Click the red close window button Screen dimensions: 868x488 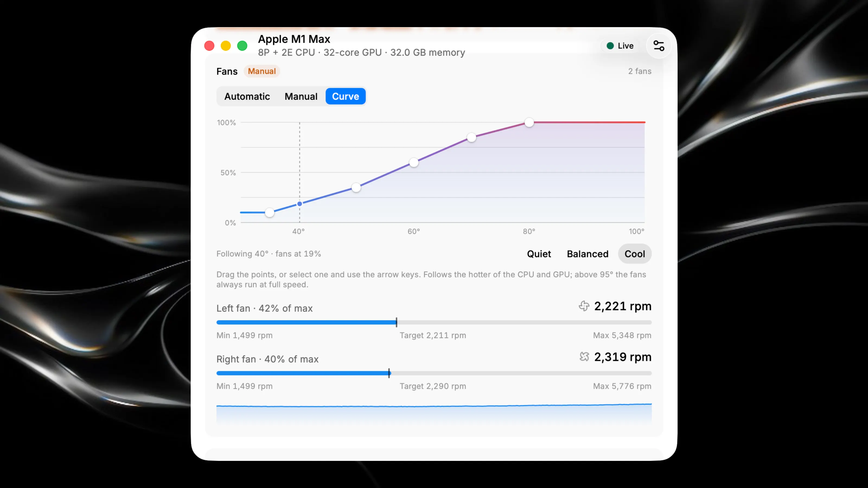(x=209, y=46)
